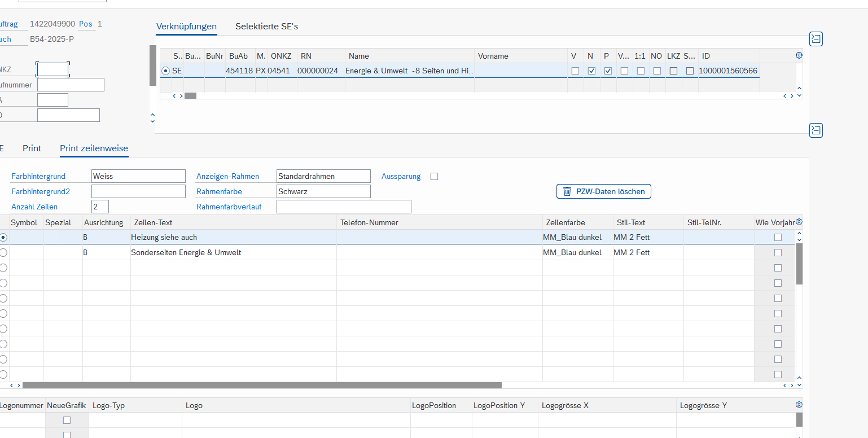Image resolution: width=868 pixels, height=438 pixels.
Task: Click the ID cell 1000001560566
Action: tap(728, 71)
